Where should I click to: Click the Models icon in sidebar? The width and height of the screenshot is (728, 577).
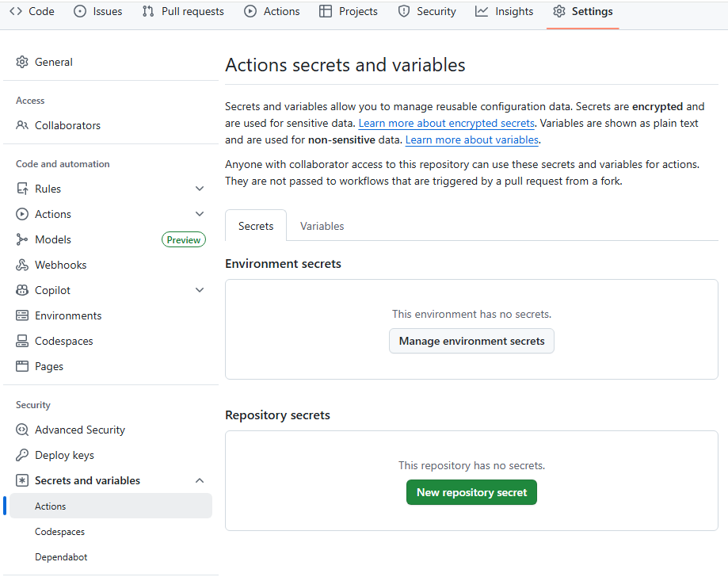coord(22,239)
